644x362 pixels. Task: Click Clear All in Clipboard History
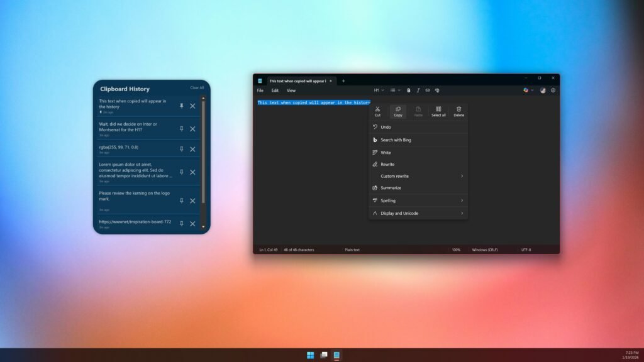click(x=197, y=88)
